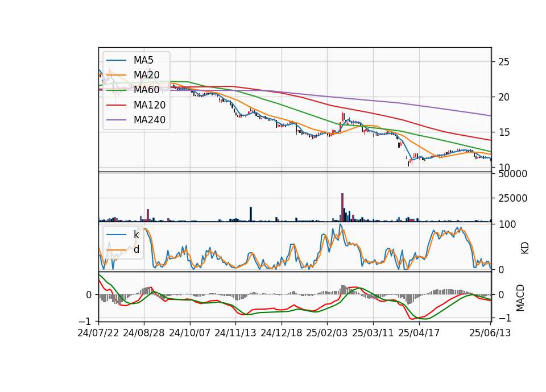546x392 pixels.
Task: Click the blue MA5 legend line
Action: (116, 60)
